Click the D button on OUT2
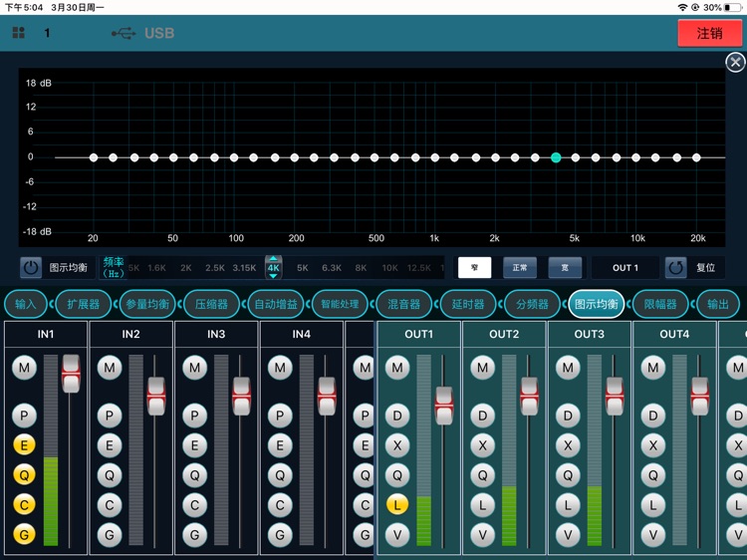Screen dimensions: 747x560 point(483,416)
